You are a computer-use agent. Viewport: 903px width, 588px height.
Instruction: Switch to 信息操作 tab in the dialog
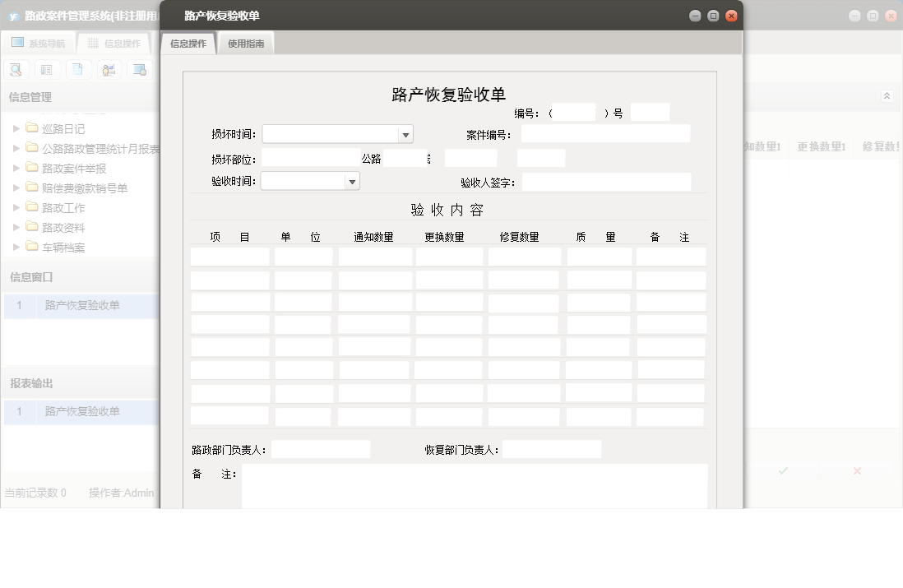[188, 44]
